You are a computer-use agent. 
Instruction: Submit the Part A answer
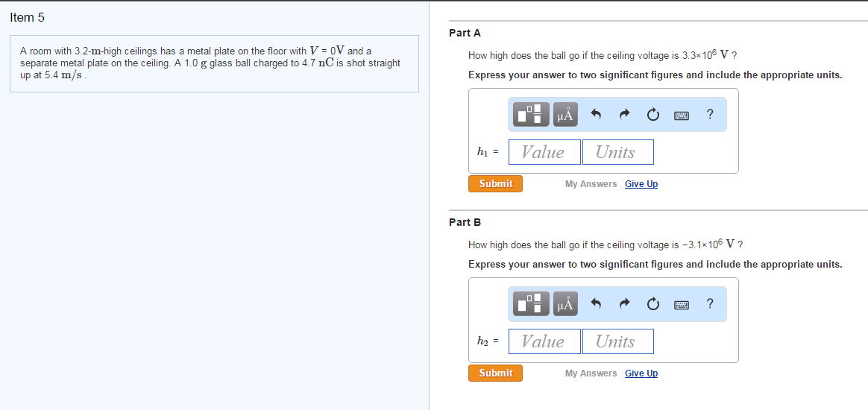495,183
